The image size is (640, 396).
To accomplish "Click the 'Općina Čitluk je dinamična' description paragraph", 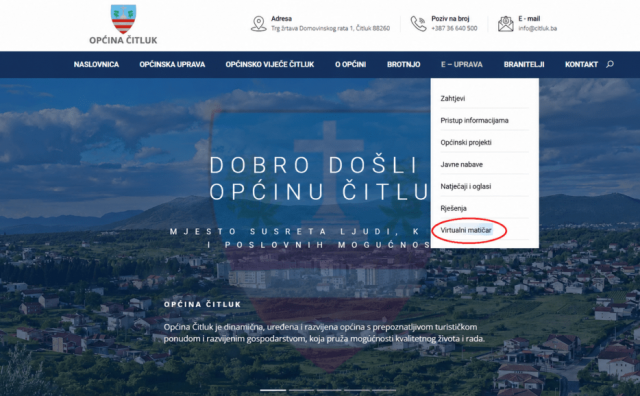I will tap(324, 333).
